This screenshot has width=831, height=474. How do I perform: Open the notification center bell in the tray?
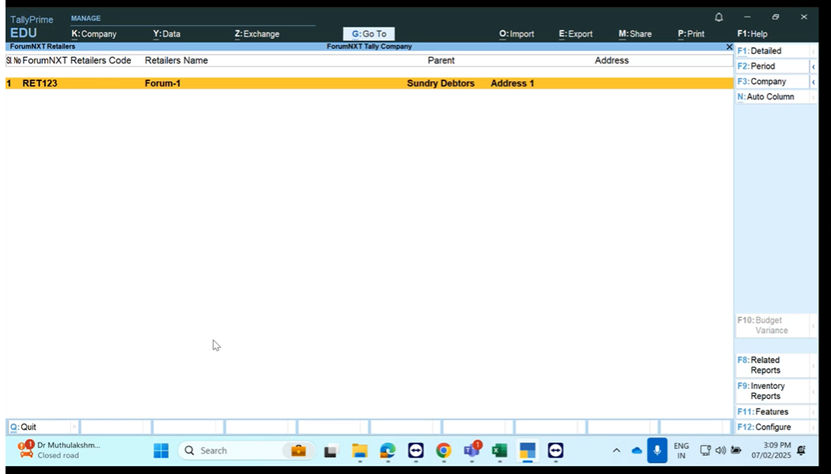801,451
